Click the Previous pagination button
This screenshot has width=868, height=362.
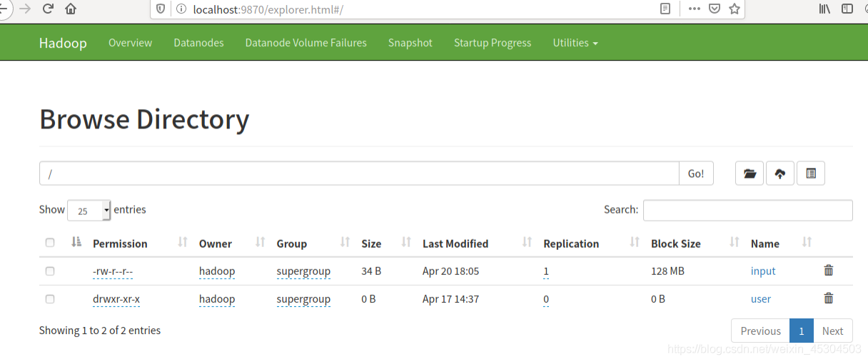(x=761, y=331)
